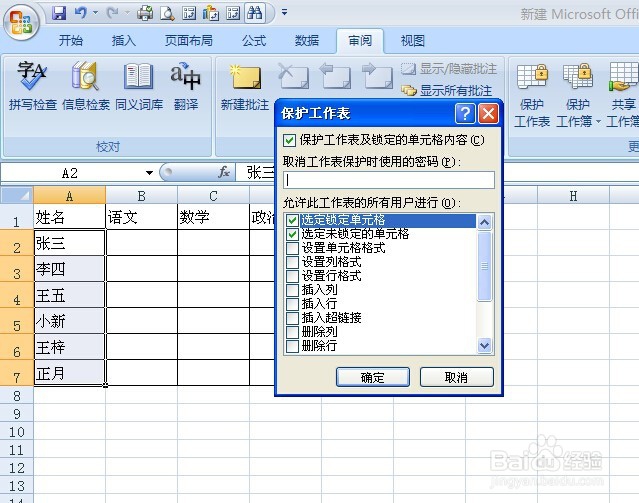
Task: Save the workbook from quick access toolbar
Action: coord(59,13)
